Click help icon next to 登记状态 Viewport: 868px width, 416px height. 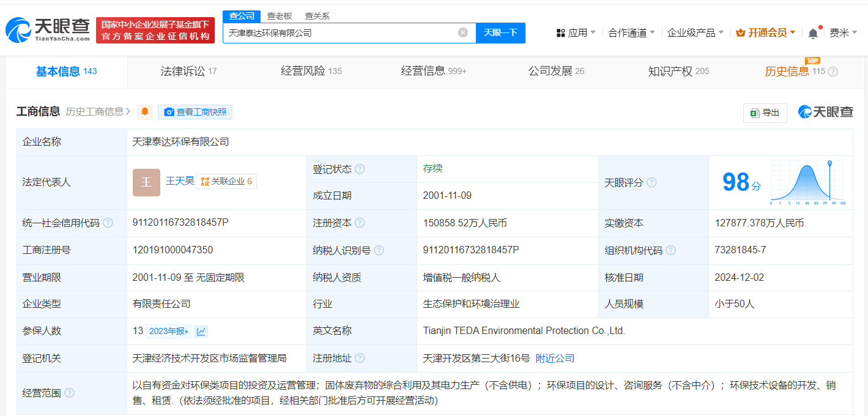pos(360,169)
